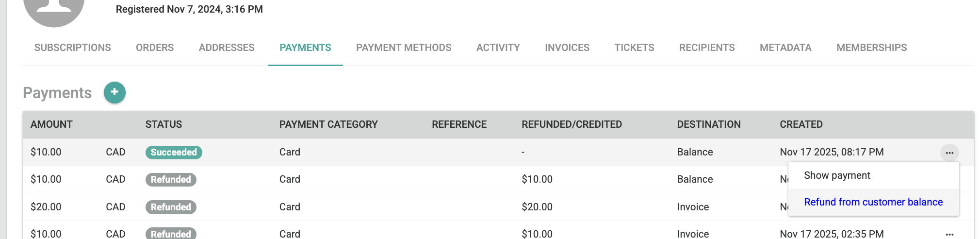The height and width of the screenshot is (239, 980).
Task: Select the Payments tab
Action: click(305, 48)
